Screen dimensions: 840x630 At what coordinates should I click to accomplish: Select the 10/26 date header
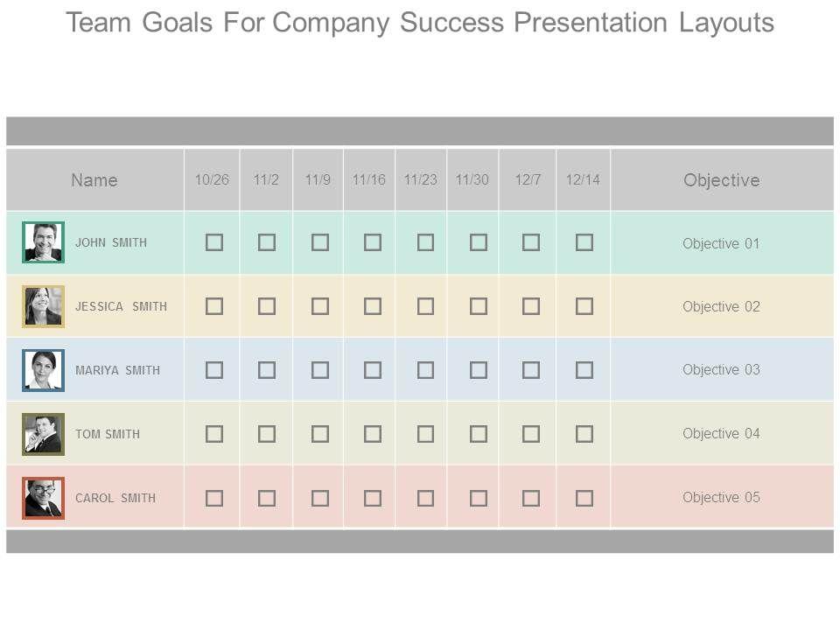click(x=212, y=180)
